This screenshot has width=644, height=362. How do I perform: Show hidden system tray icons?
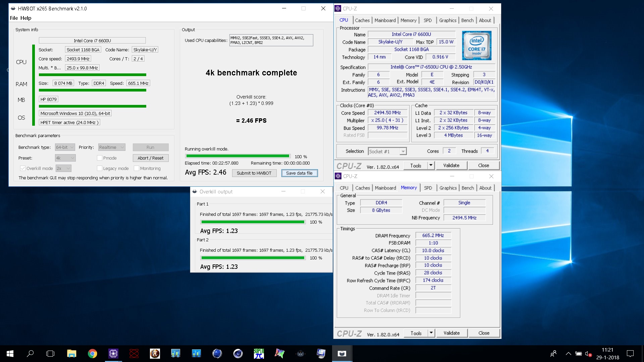(x=568, y=353)
